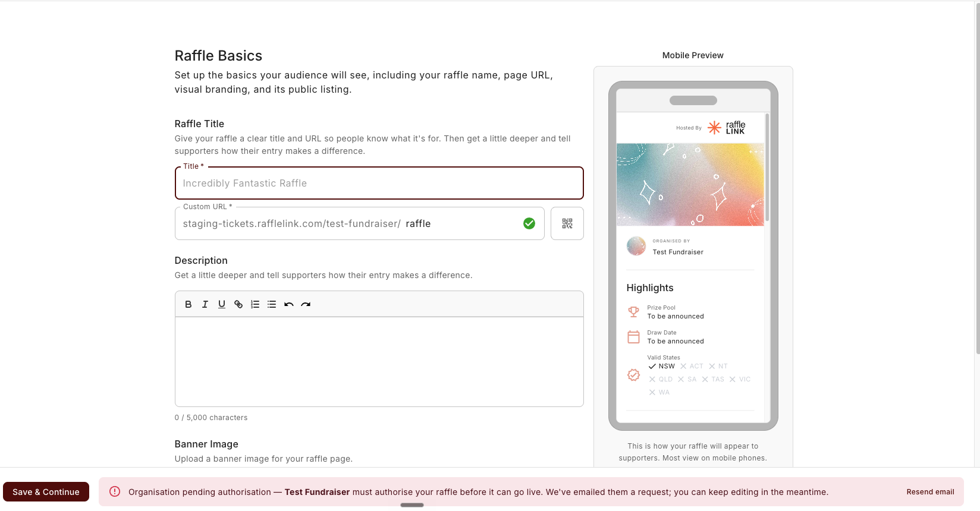
Task: Click the TAS state in preview
Action: [x=713, y=379]
